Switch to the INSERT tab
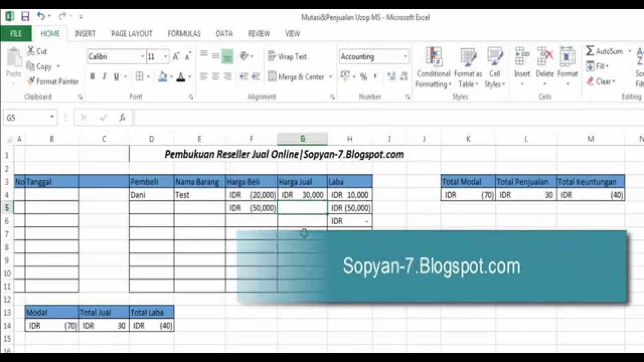Screen dimensions: 644x362 pos(85,34)
